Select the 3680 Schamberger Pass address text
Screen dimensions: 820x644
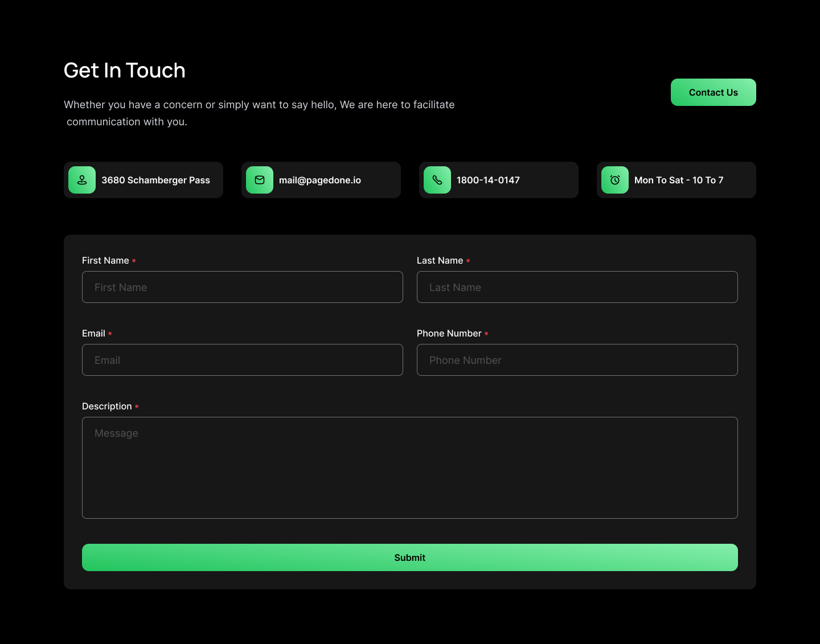155,180
